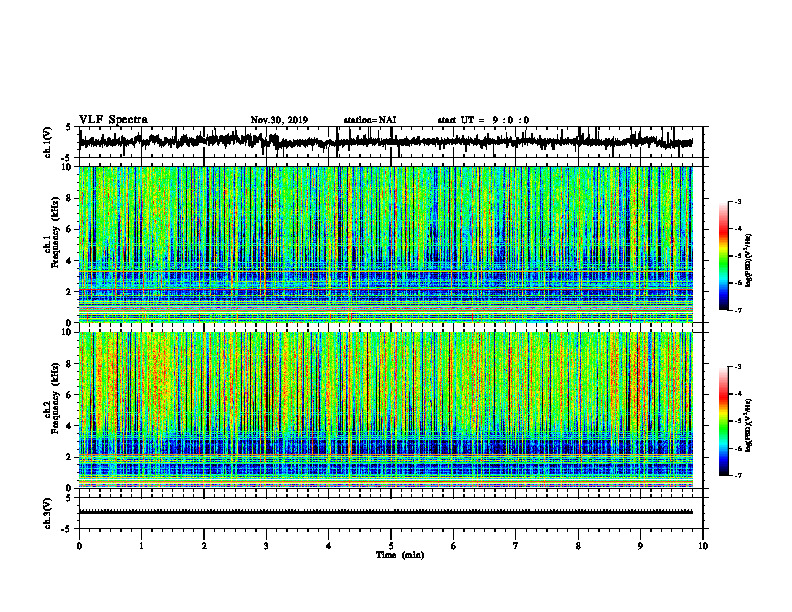This screenshot has width=792, height=612.
Task: Click the "-5" tick on ch.1(V) axis
Action: point(67,158)
